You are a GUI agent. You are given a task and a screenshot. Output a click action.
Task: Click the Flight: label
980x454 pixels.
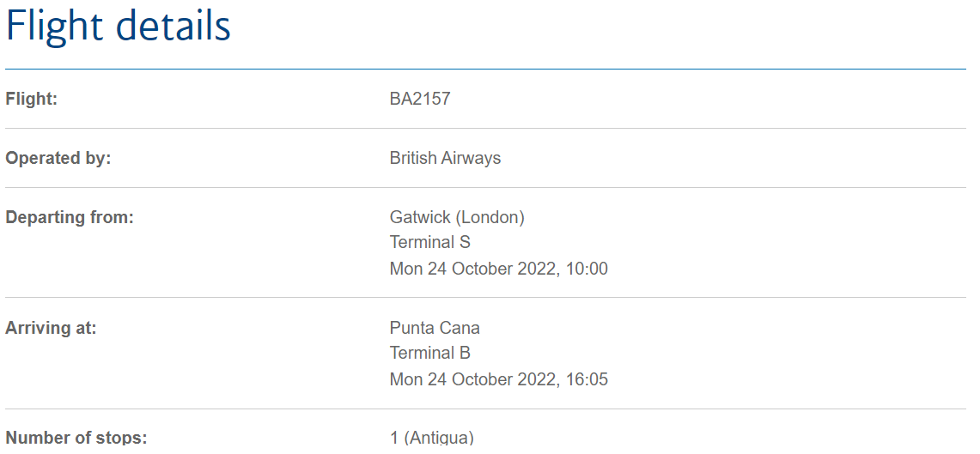click(x=32, y=99)
